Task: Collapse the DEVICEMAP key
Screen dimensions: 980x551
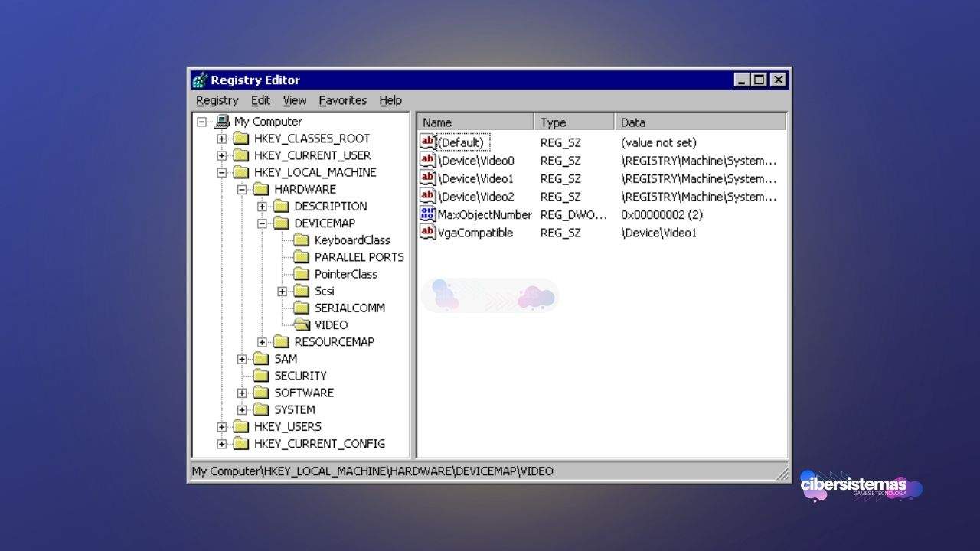Action: 262,223
